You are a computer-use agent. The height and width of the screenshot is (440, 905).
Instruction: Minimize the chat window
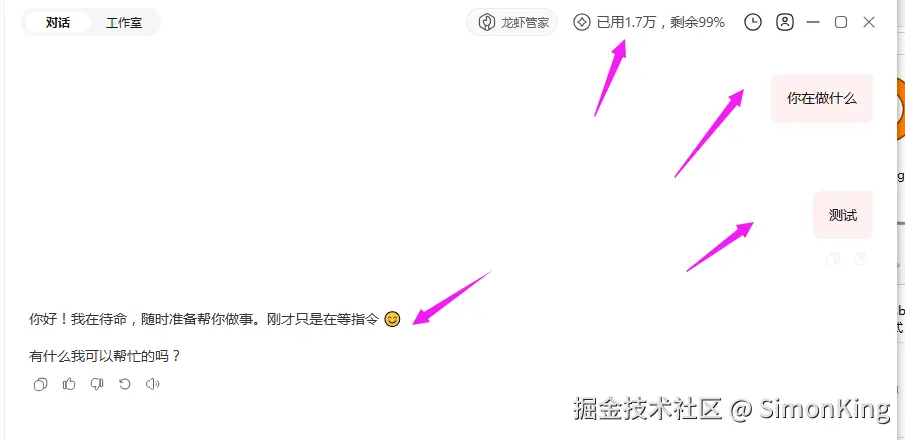813,23
